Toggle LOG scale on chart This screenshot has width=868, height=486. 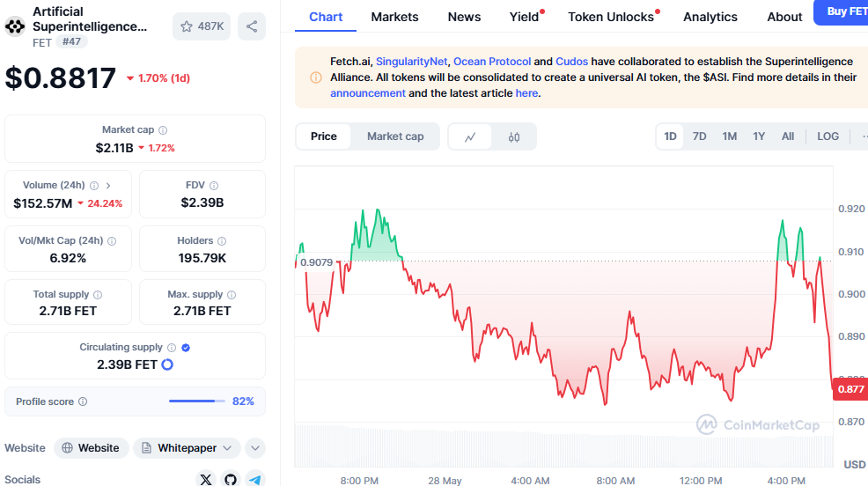pos(828,136)
